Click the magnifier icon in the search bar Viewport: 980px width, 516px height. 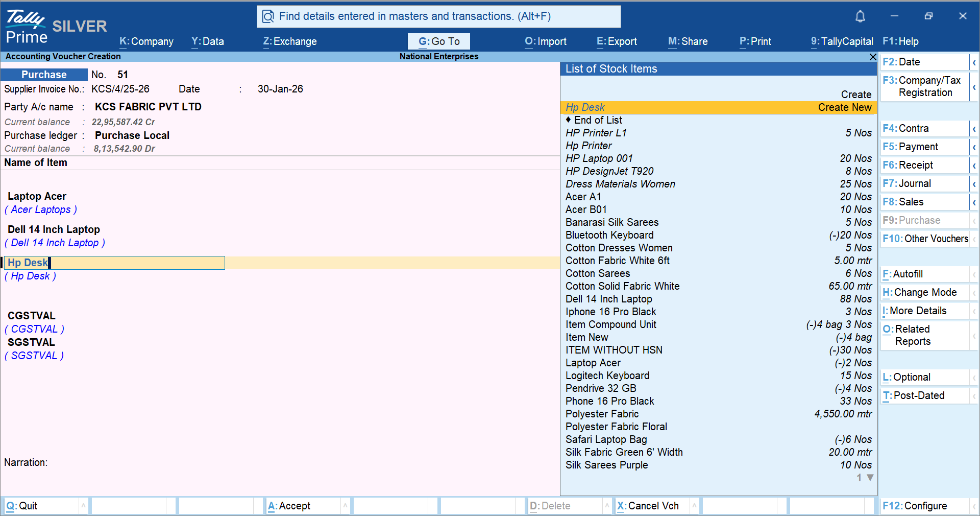[x=268, y=16]
